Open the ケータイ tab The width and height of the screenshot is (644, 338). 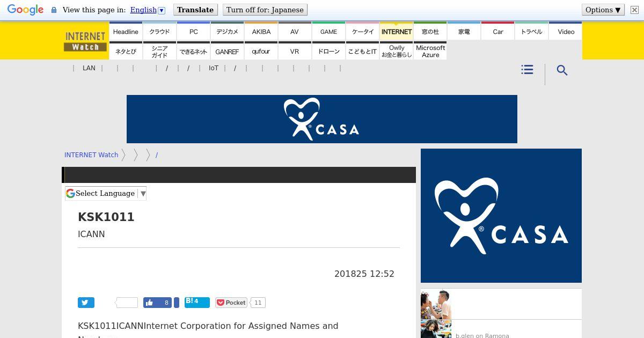pyautogui.click(x=362, y=31)
